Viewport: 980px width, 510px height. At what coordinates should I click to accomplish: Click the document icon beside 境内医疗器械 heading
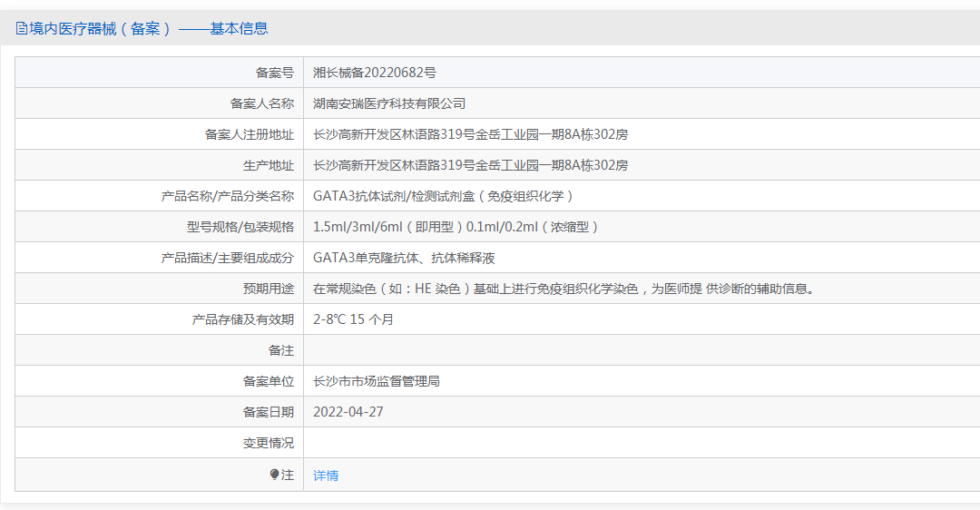pyautogui.click(x=21, y=28)
